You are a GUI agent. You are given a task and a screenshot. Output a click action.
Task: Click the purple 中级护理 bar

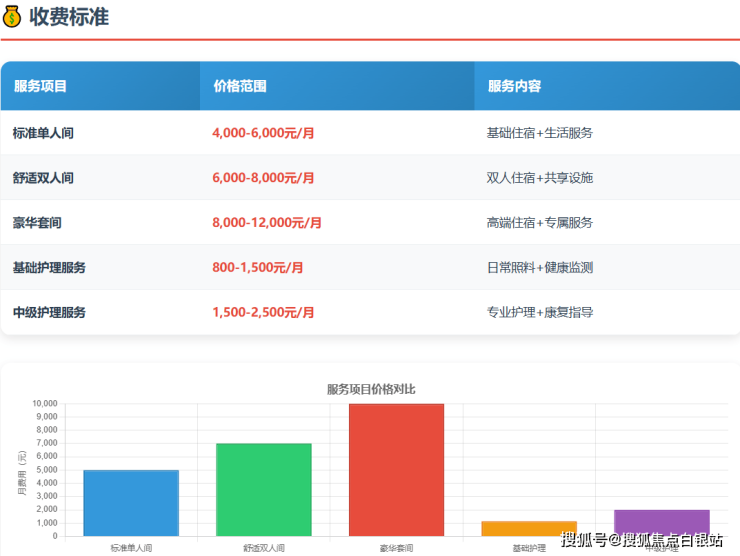coord(661,522)
